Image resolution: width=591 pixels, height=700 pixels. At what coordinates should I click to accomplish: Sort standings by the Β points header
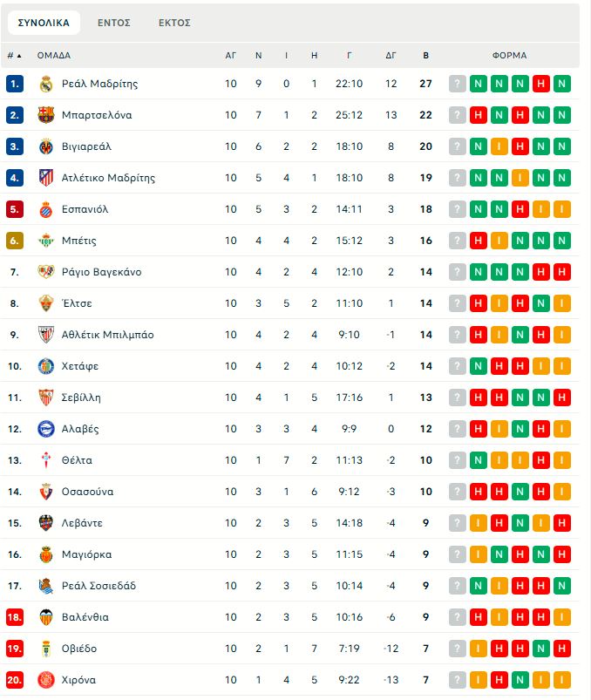coord(425,55)
